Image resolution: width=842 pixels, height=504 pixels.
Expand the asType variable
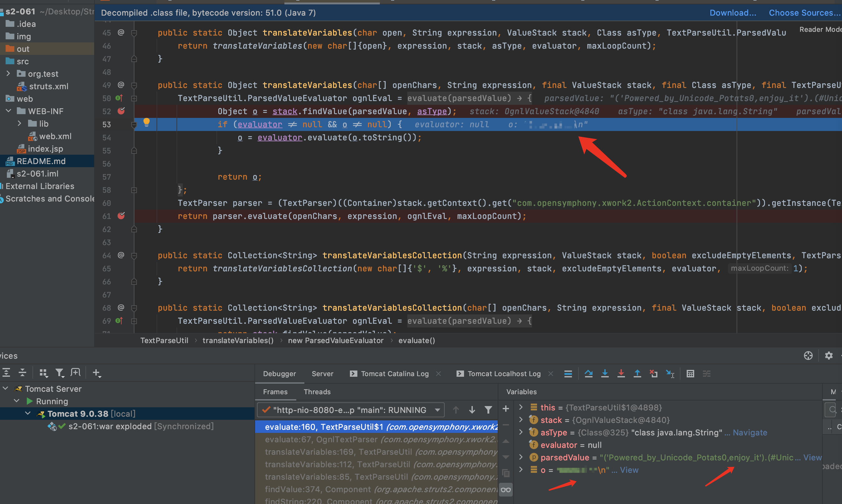click(x=521, y=432)
